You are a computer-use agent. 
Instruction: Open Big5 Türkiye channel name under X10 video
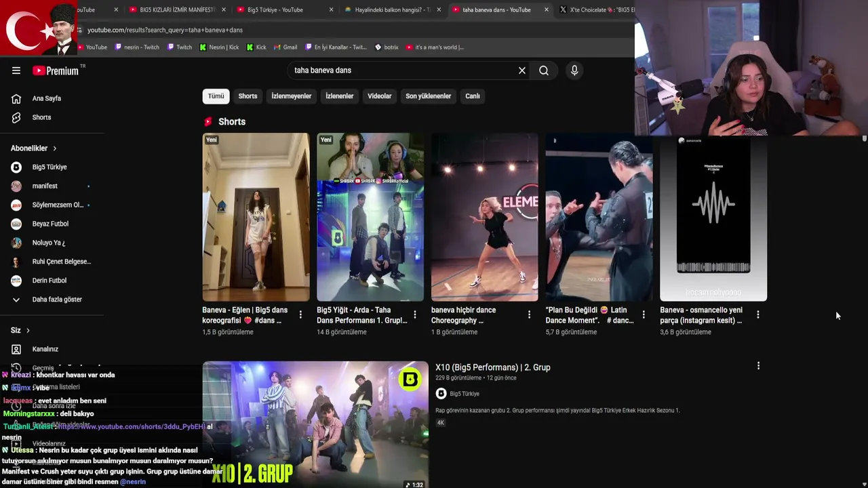(465, 394)
